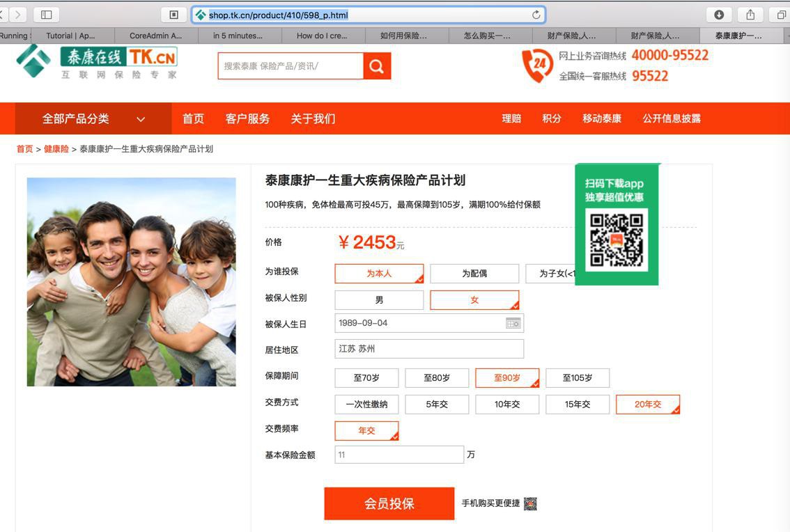
Task: Click the Safari forward arrow
Action: tap(18, 15)
